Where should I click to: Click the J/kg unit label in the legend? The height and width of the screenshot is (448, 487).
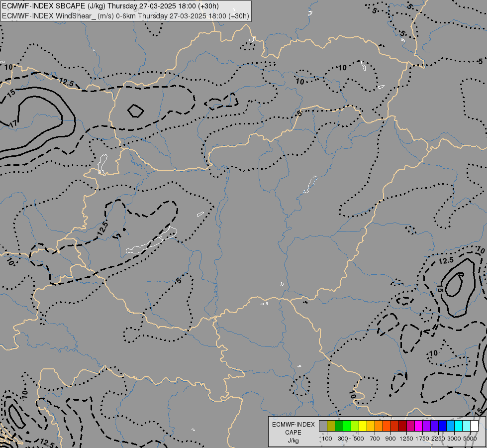[x=293, y=441]
